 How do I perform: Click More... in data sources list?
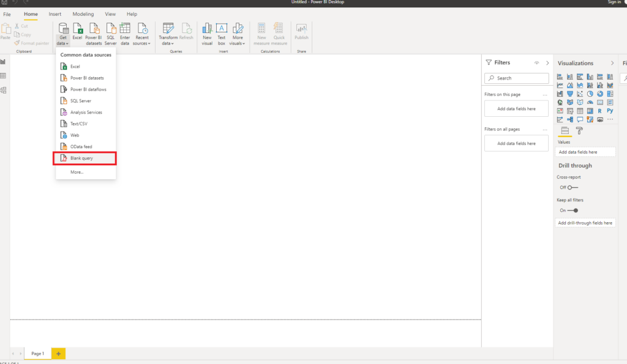coord(86,172)
